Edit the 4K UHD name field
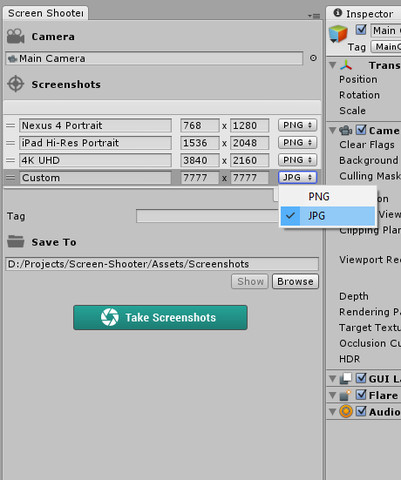The image size is (401, 480). [x=95, y=160]
